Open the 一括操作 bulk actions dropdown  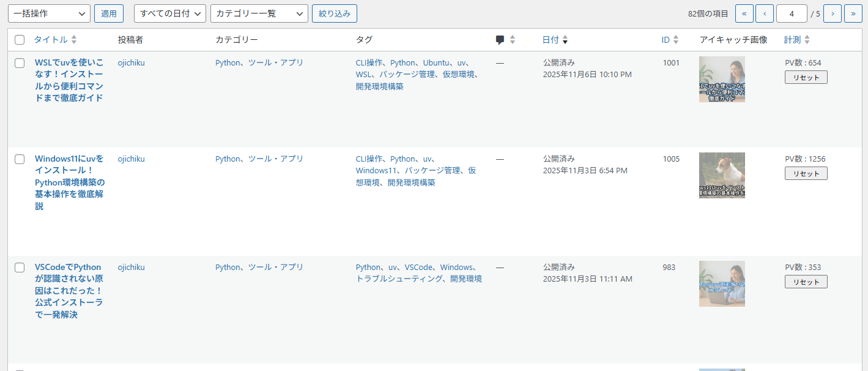[x=49, y=13]
